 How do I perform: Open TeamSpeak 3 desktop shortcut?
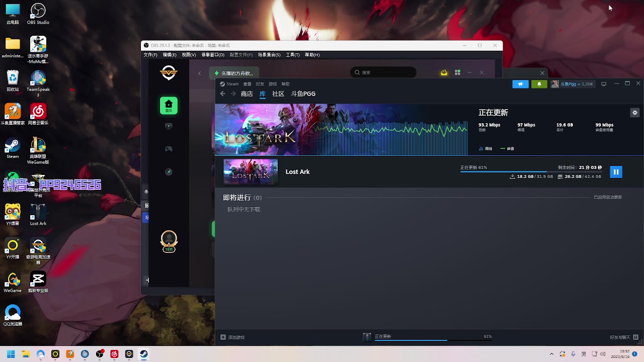click(38, 83)
